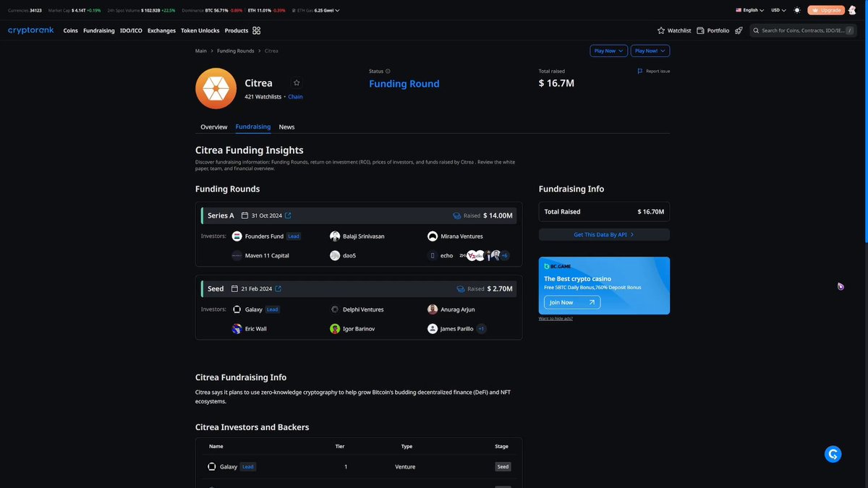
Task: Click the Delphi Ventures logo
Action: tap(335, 309)
